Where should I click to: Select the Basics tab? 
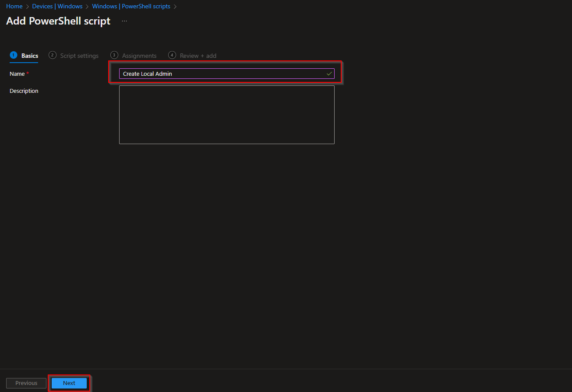coord(30,56)
